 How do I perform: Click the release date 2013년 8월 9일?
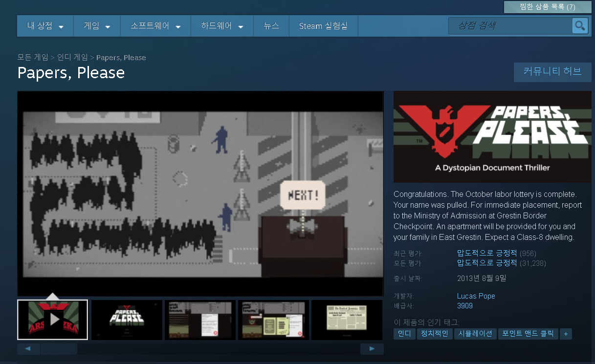[482, 278]
